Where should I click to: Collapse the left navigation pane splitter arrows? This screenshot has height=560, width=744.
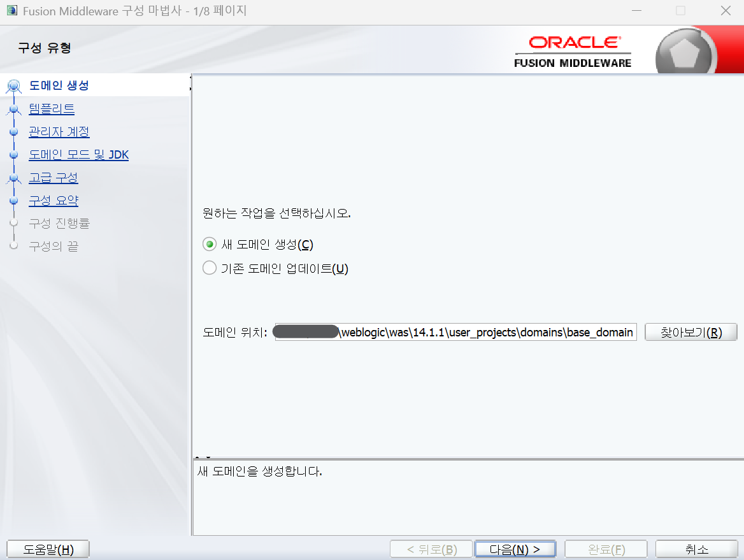click(190, 83)
